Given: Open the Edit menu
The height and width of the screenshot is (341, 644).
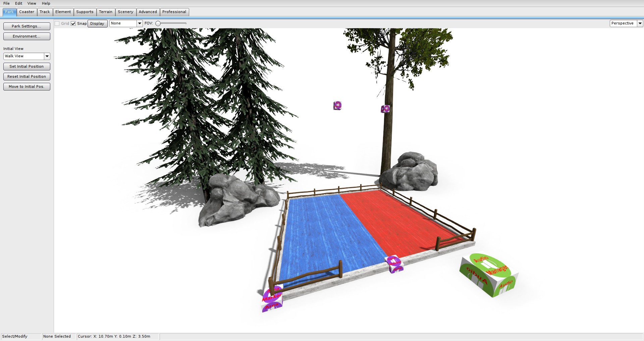Looking at the screenshot, I should pos(18,3).
